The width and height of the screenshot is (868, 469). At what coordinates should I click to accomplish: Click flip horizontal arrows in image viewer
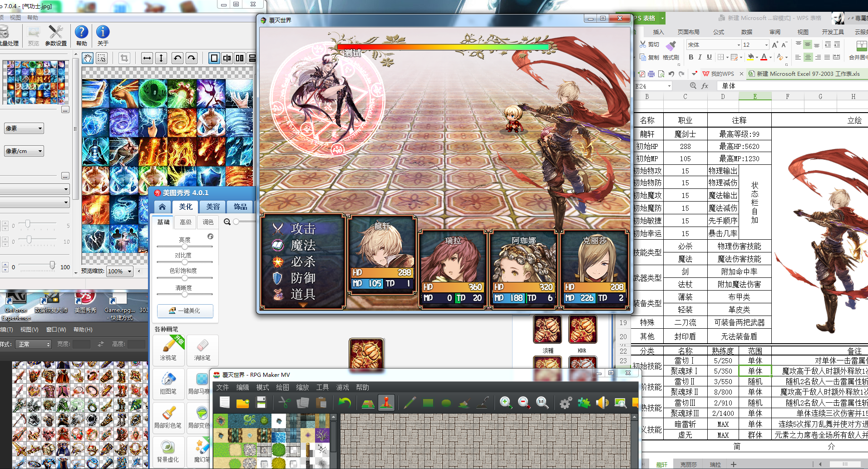pos(147,58)
